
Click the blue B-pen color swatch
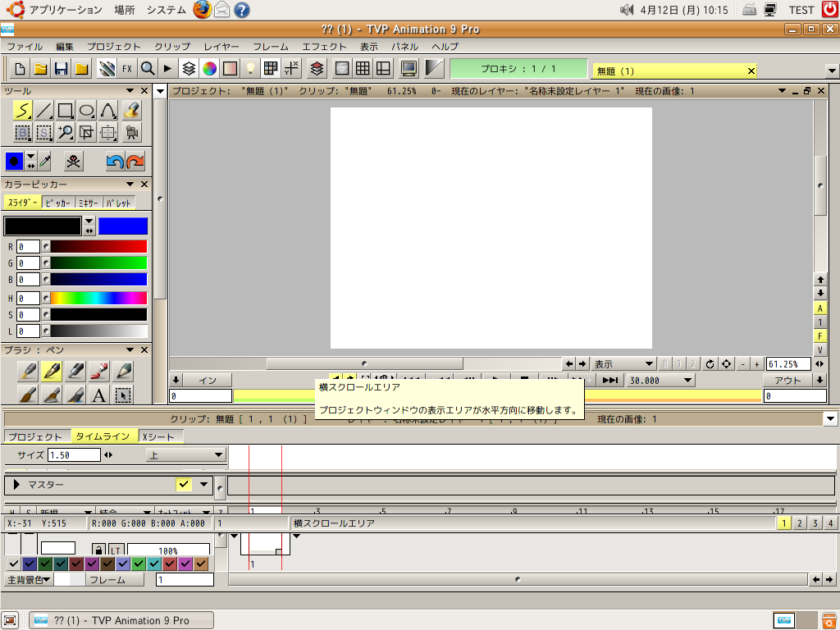[123, 226]
